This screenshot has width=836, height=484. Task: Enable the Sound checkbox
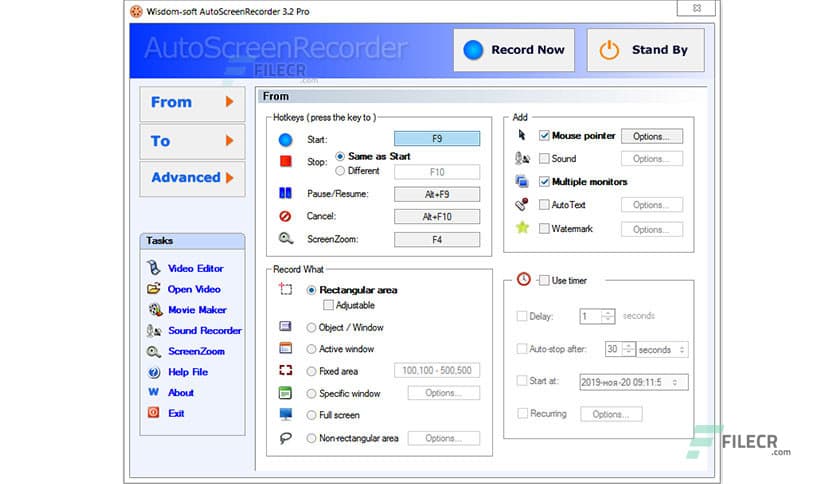tap(544, 158)
